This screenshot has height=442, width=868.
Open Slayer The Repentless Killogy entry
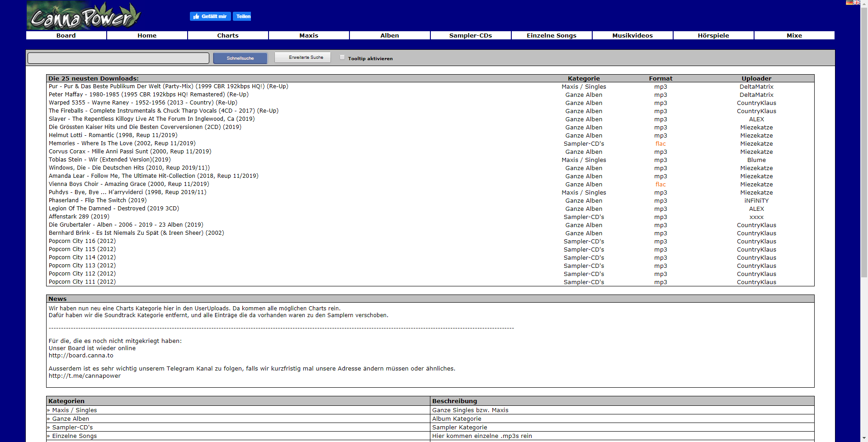152,119
